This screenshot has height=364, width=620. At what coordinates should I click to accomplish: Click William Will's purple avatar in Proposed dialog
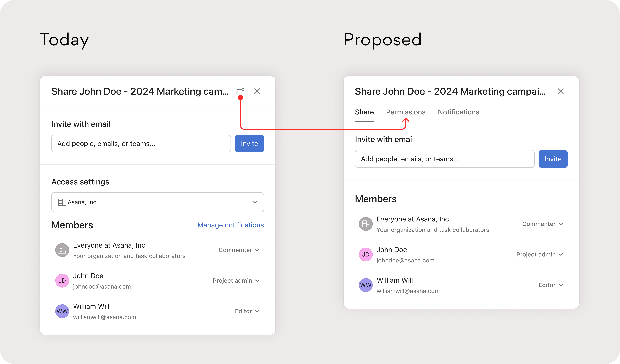pos(366,285)
